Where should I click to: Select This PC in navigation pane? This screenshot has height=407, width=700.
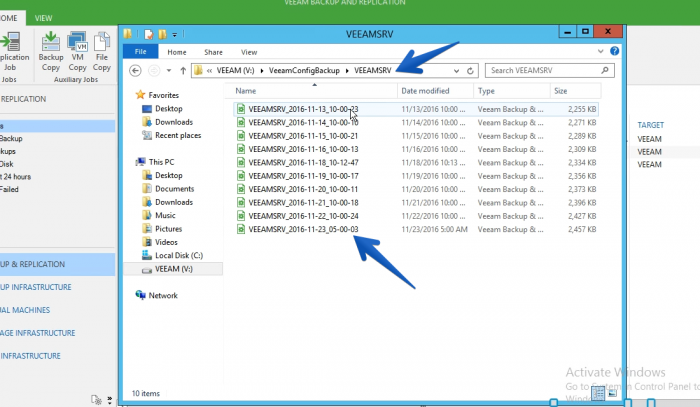tap(161, 162)
